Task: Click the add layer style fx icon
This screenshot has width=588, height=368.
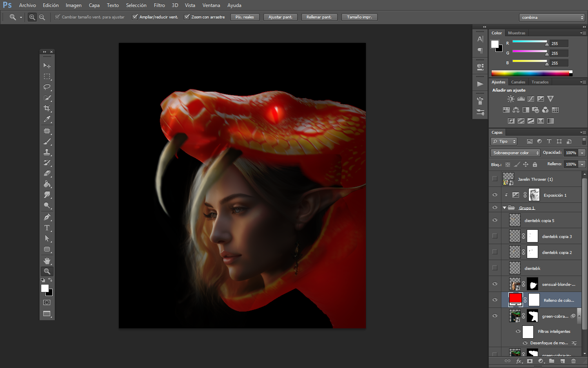Action: [x=519, y=361]
